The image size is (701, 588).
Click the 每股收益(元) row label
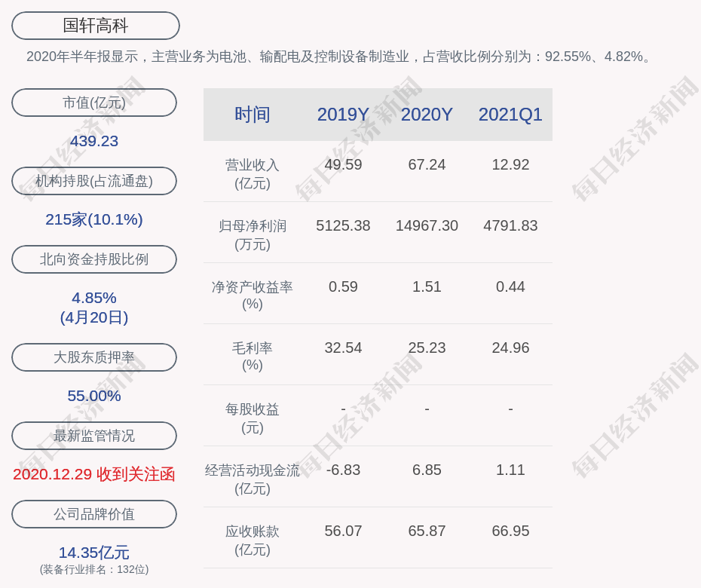[253, 418]
